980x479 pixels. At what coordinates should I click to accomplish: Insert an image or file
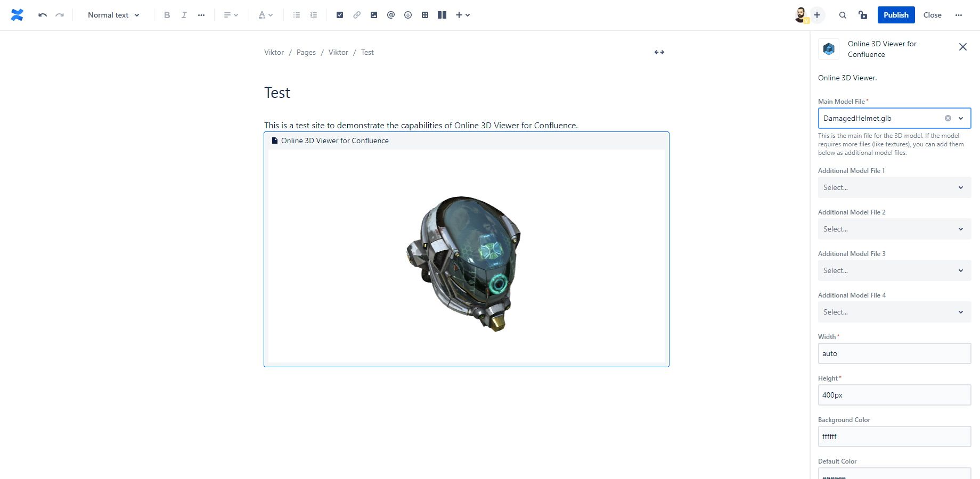374,15
